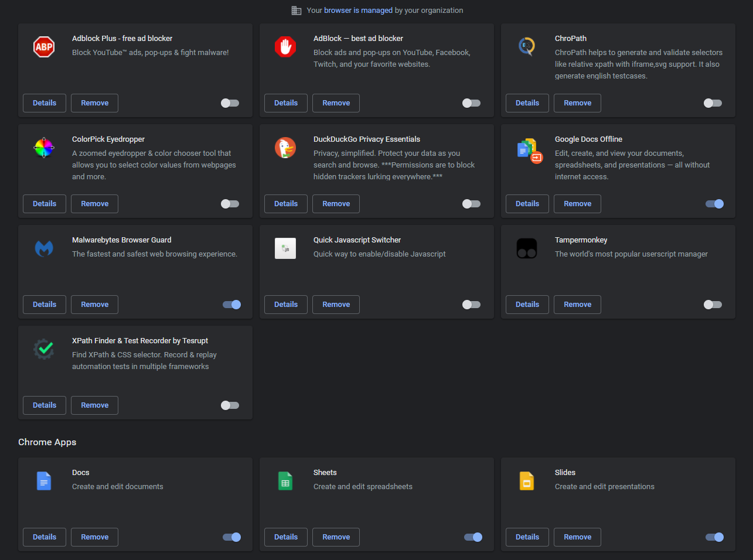
Task: Show Details for ColorPick Eyedropper
Action: [x=45, y=204]
